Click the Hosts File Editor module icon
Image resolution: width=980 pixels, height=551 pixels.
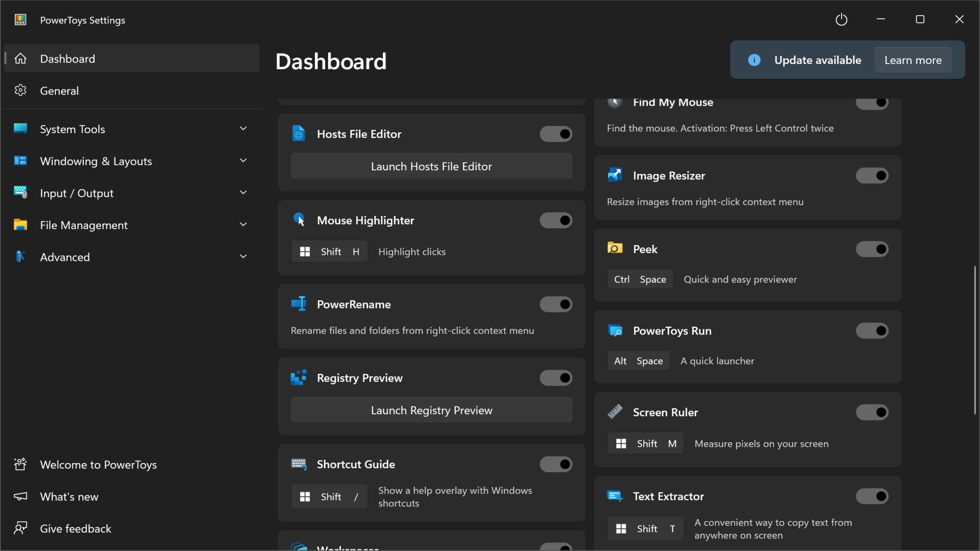click(x=299, y=134)
